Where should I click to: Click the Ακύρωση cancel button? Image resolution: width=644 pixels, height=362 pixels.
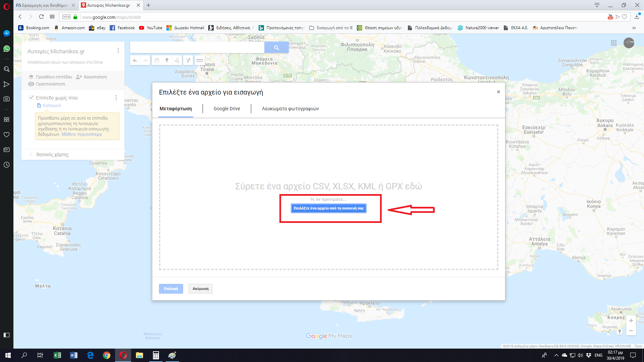point(200,289)
